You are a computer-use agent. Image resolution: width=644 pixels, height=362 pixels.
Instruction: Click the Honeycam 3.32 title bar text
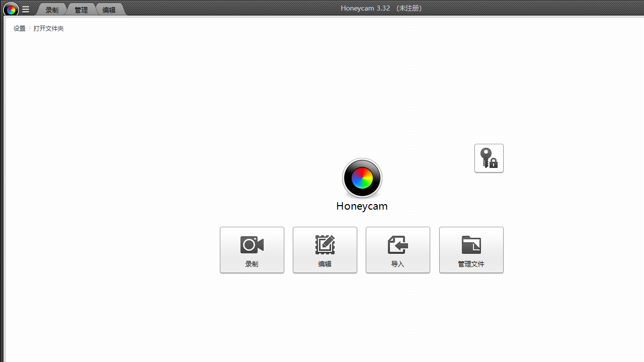point(365,8)
